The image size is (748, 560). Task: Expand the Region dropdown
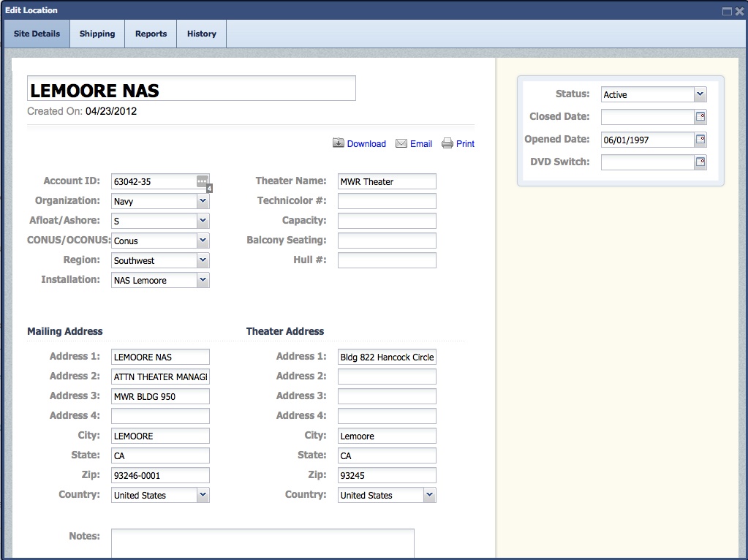pos(203,260)
